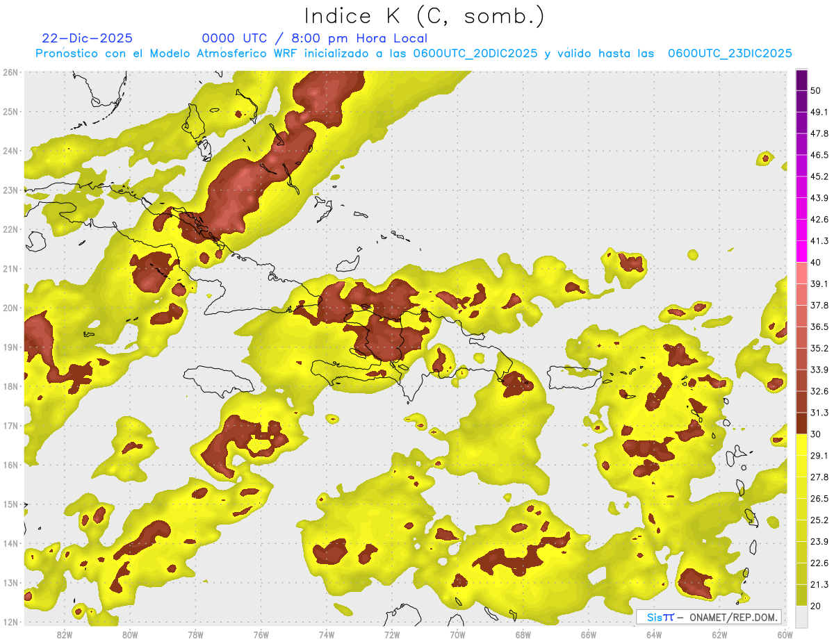Click the colorbar value 50
Image resolution: width=834 pixels, height=644 pixels.
pos(816,90)
